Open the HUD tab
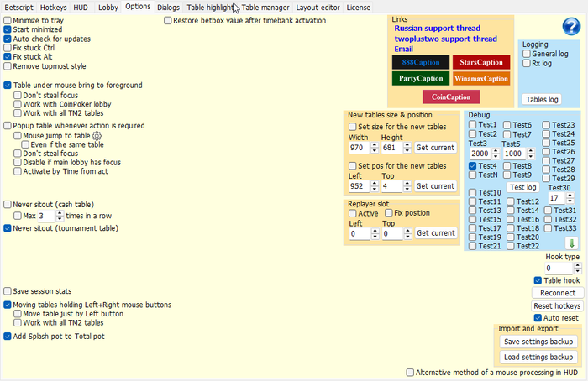588x381 pixels. [81, 7]
